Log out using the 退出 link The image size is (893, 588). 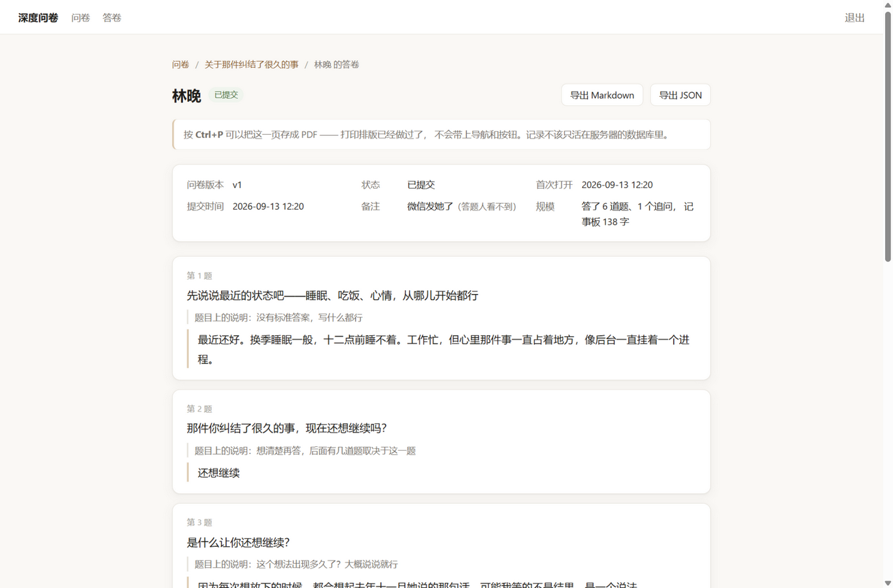[x=854, y=18]
